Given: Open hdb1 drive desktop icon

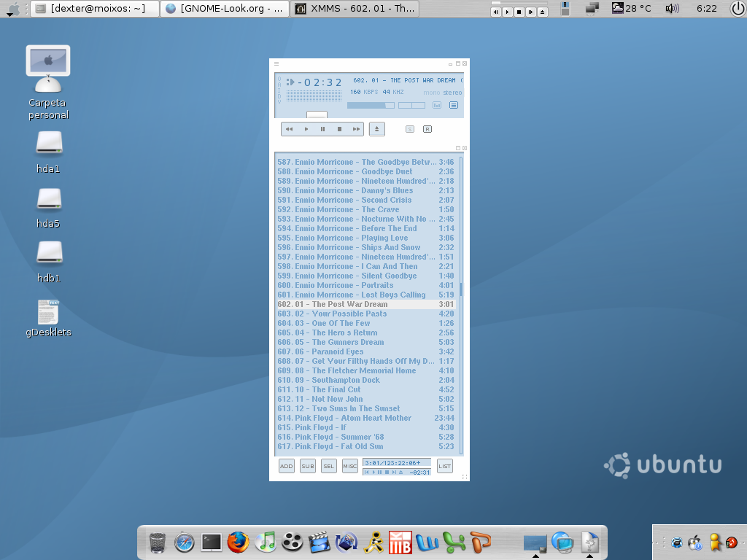Looking at the screenshot, I should (49, 262).
